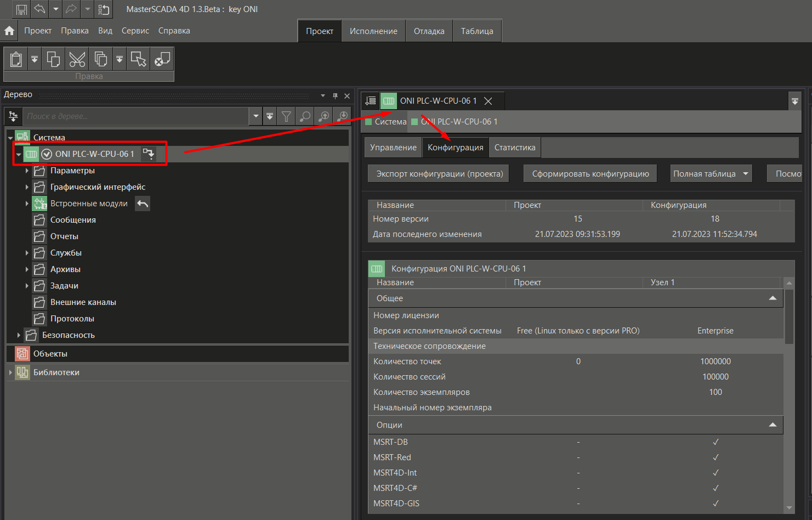Select Отчеты in the tree

64,236
